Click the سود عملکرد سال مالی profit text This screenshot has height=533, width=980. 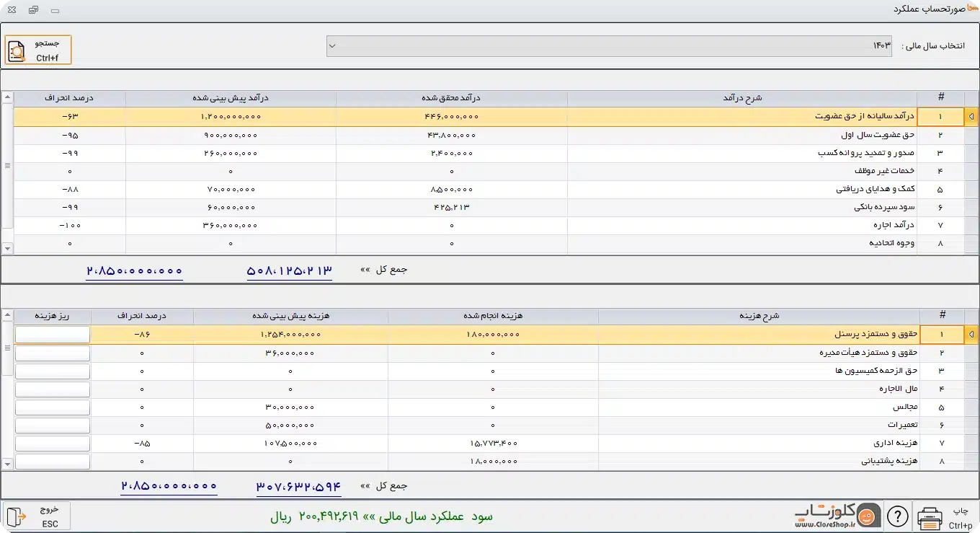click(x=382, y=516)
